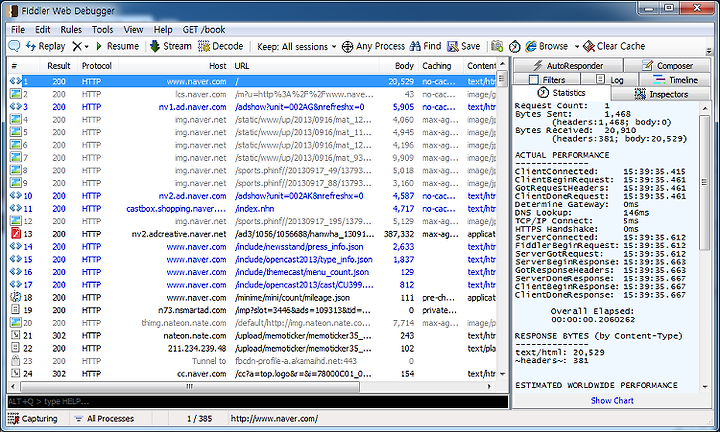720x432 pixels.
Task: Select session 16 menu_count.json row icon
Action: pyautogui.click(x=16, y=272)
